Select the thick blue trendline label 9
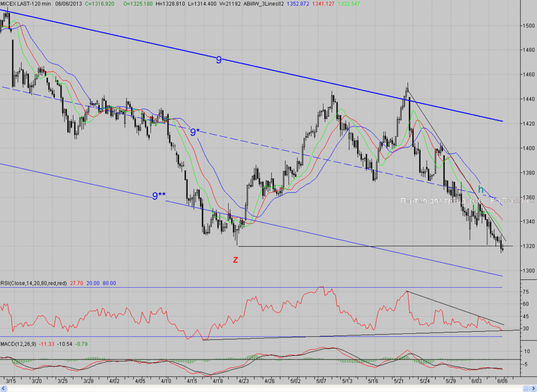 tap(219, 60)
